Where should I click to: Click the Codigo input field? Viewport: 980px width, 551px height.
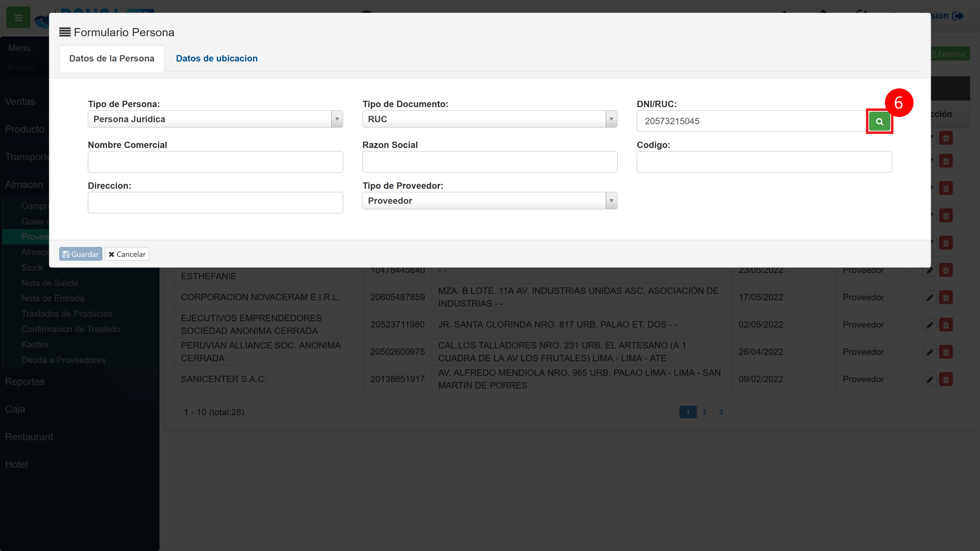click(764, 162)
